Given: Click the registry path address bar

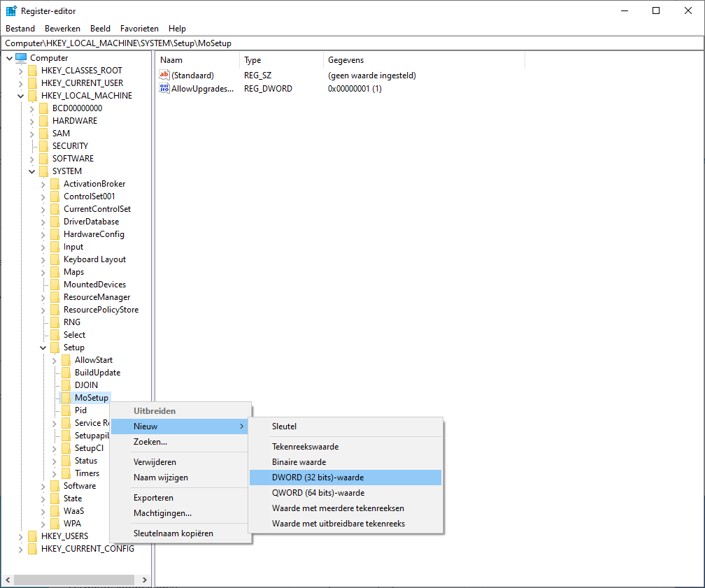Looking at the screenshot, I should tap(350, 43).
